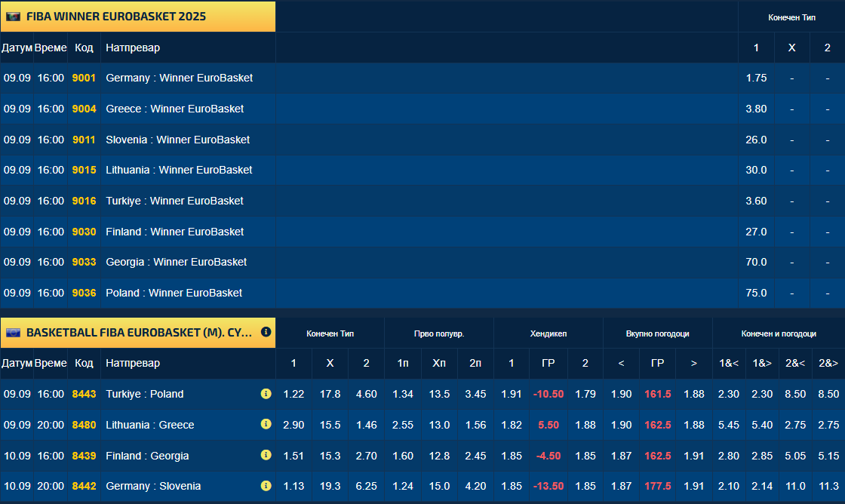Choose Lithuania win odds 2.90
The image size is (845, 504).
pyautogui.click(x=293, y=425)
